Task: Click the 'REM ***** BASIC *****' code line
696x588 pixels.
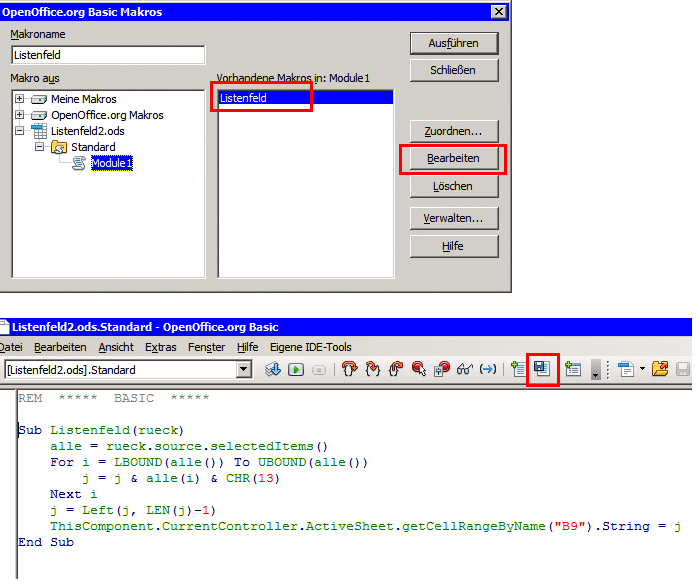Action: pyautogui.click(x=114, y=398)
